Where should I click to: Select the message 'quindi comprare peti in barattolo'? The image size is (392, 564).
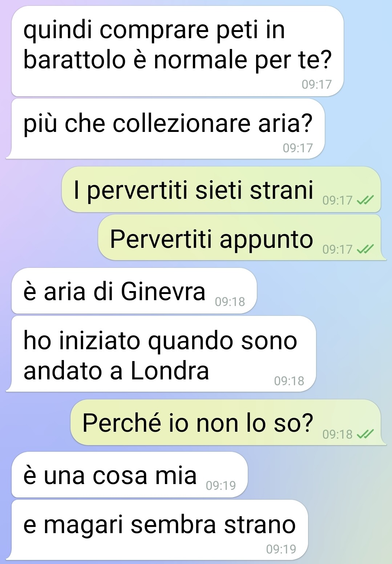pos(178,51)
